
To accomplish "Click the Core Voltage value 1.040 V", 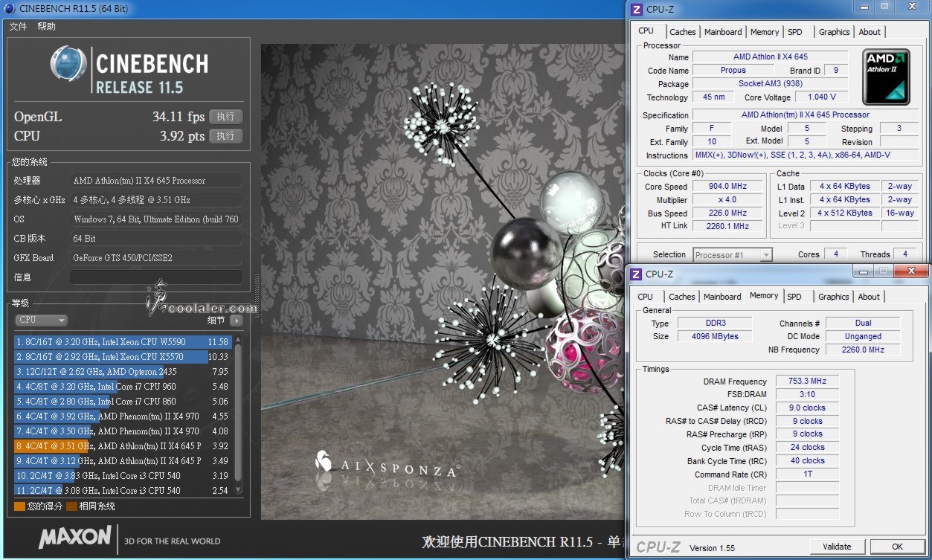I will 821,97.
